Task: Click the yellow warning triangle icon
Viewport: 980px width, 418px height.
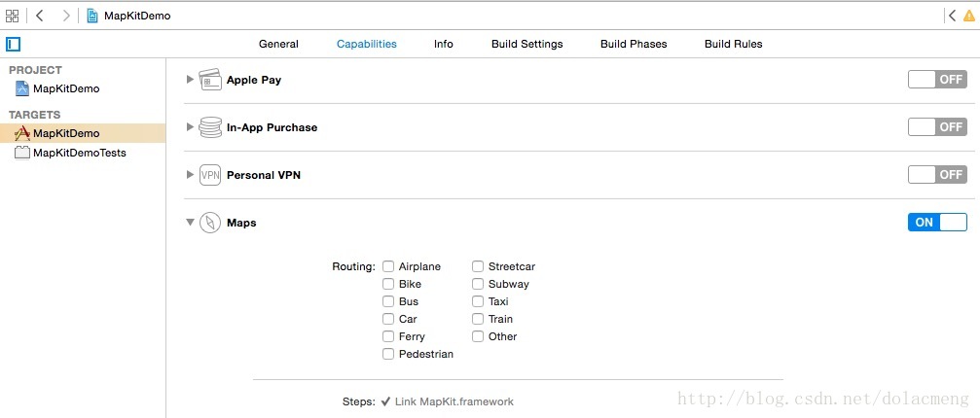Action: point(968,16)
